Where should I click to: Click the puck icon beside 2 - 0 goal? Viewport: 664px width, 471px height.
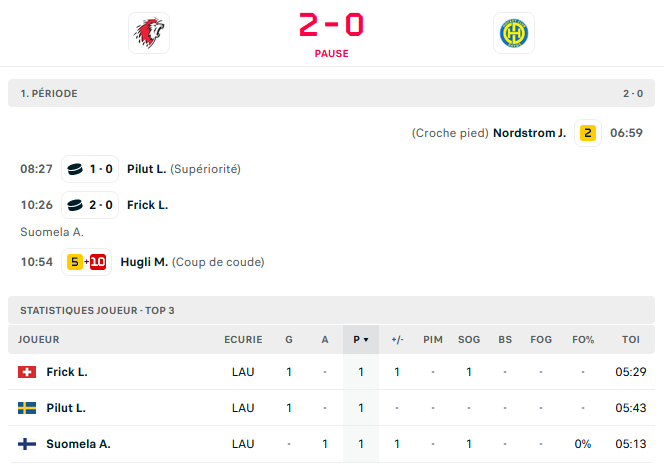[75, 205]
